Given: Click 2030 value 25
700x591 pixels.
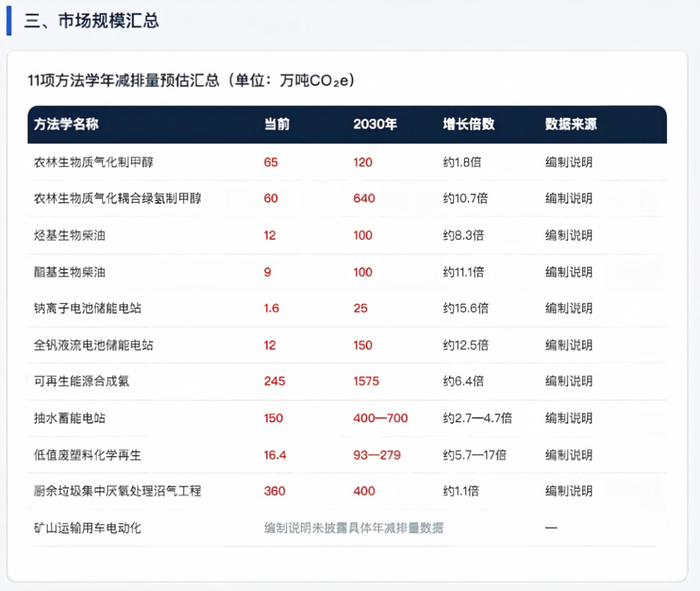Looking at the screenshot, I should coord(360,308).
